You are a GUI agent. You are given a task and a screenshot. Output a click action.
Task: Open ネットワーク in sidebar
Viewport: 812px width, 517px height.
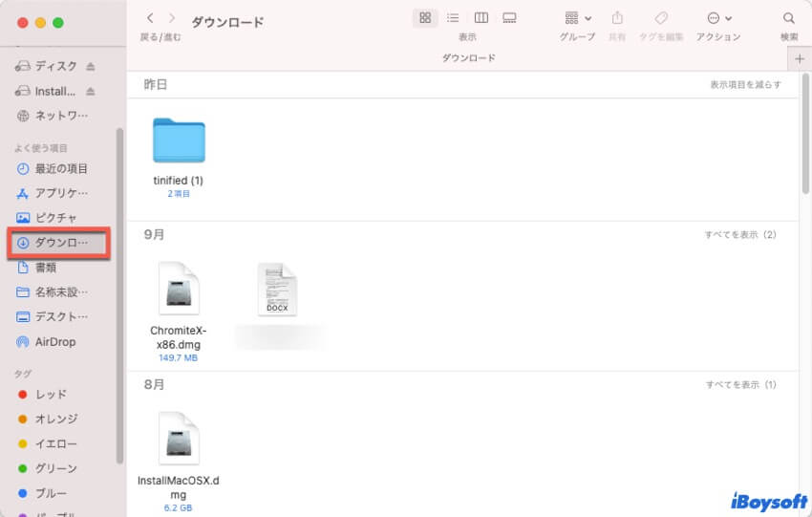[x=52, y=116]
